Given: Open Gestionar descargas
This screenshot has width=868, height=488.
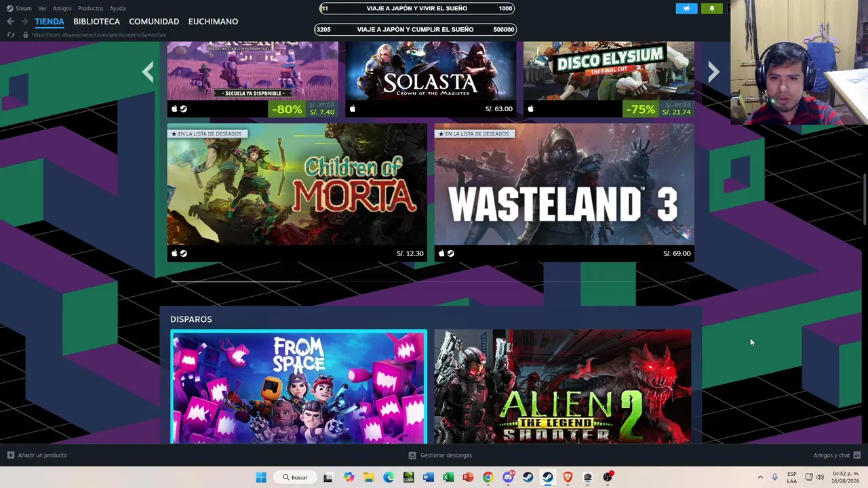Looking at the screenshot, I should tap(446, 455).
